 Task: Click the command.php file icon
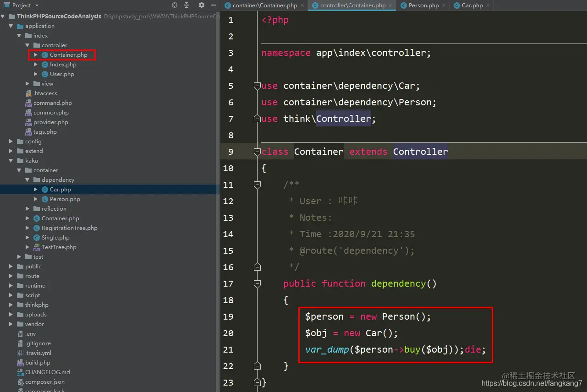(28, 103)
